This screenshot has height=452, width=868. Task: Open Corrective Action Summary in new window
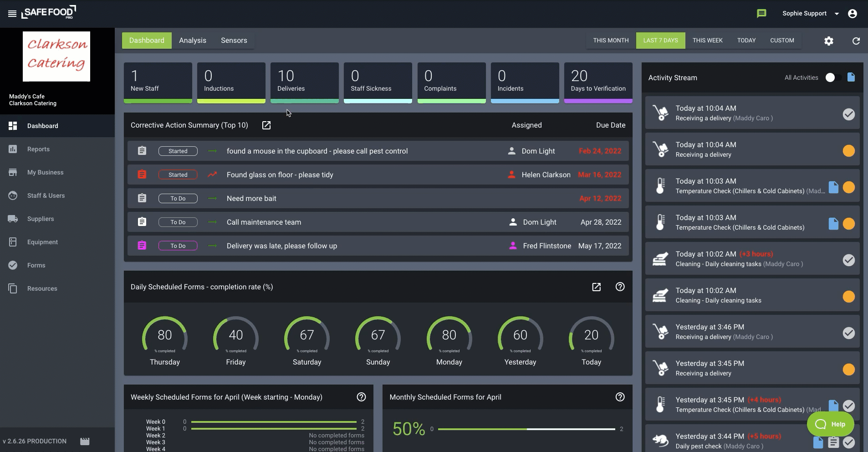(266, 125)
